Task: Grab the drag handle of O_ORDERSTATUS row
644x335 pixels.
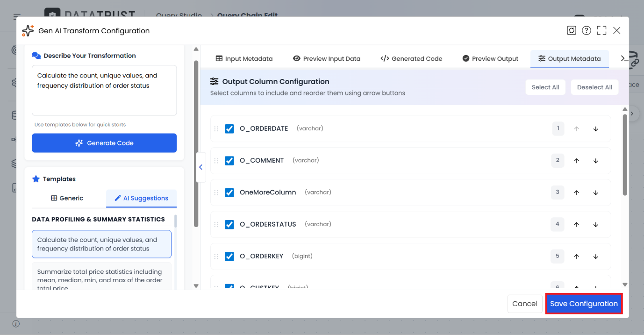Action: tap(216, 224)
